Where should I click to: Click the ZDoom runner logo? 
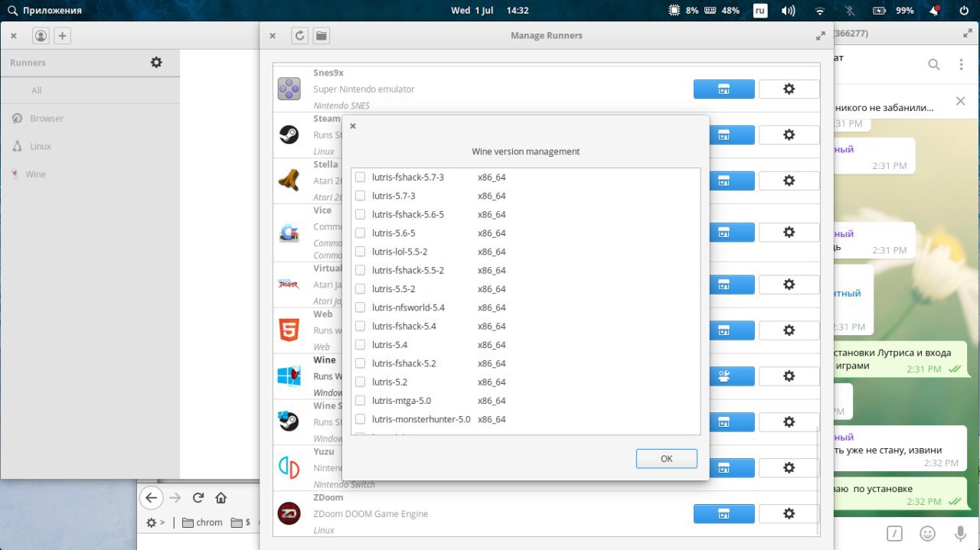[x=289, y=514]
